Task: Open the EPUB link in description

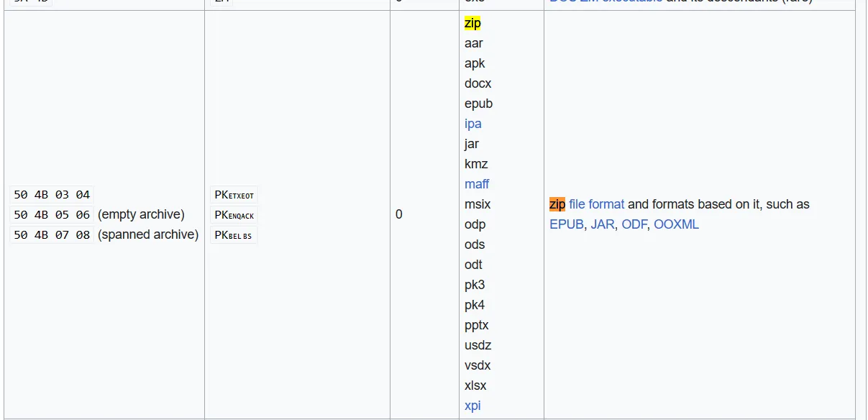Action: click(x=567, y=224)
